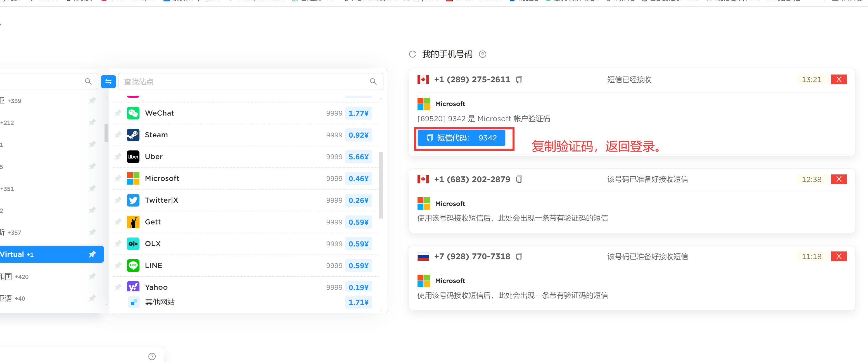This screenshot has height=362, width=868.
Task: Select the Yahoo icon
Action: pos(133,286)
